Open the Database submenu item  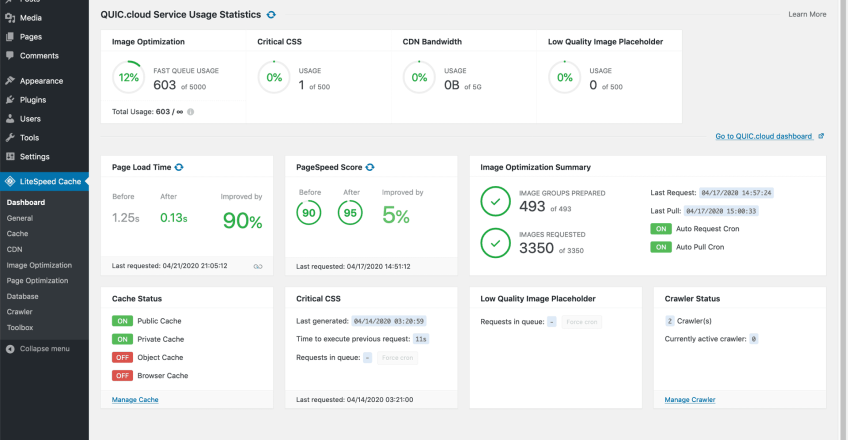coord(23,296)
